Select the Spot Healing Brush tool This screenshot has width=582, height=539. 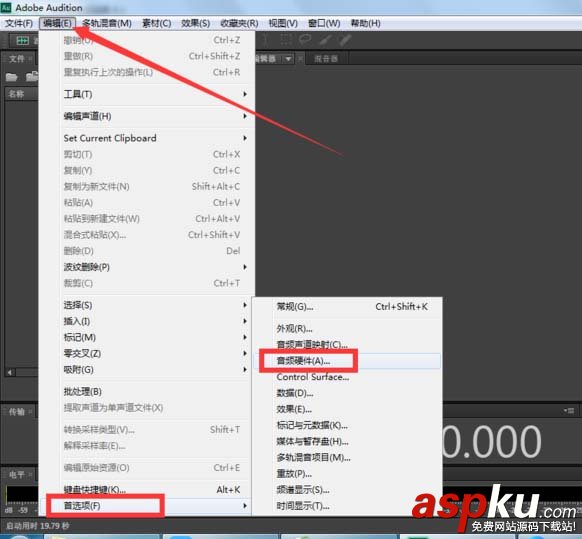tap(345, 39)
